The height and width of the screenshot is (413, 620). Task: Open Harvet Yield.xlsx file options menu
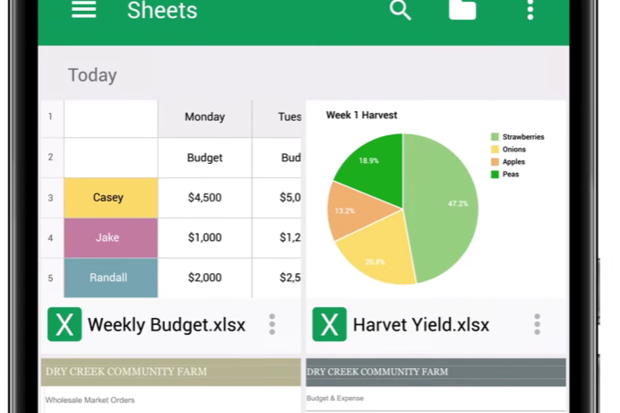[537, 324]
